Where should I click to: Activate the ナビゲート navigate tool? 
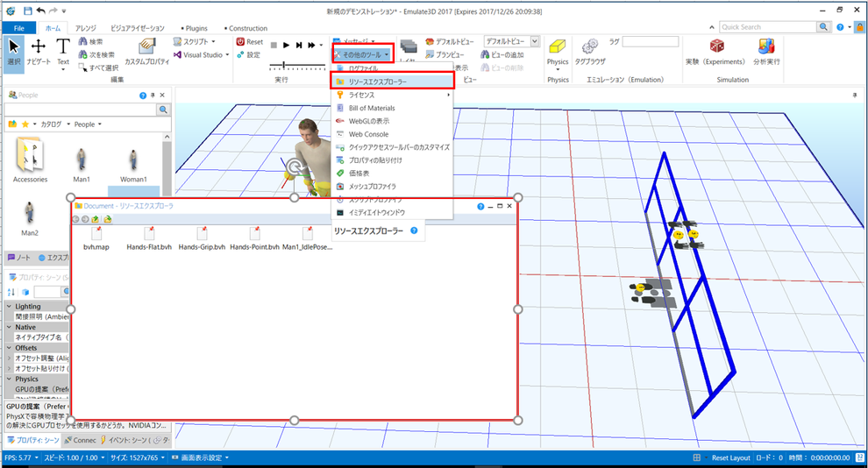tap(39, 52)
